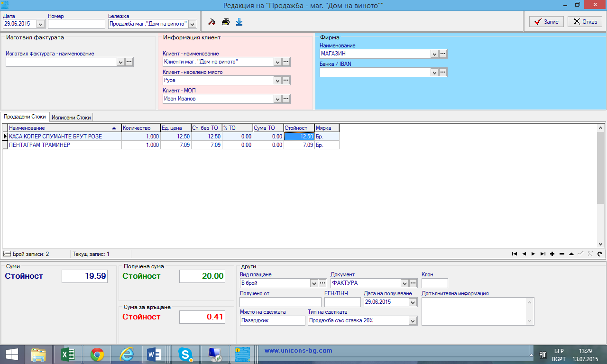The height and width of the screenshot is (364, 607).
Task: Open ellipsis lookup for Банка / IBAN
Action: [443, 72]
